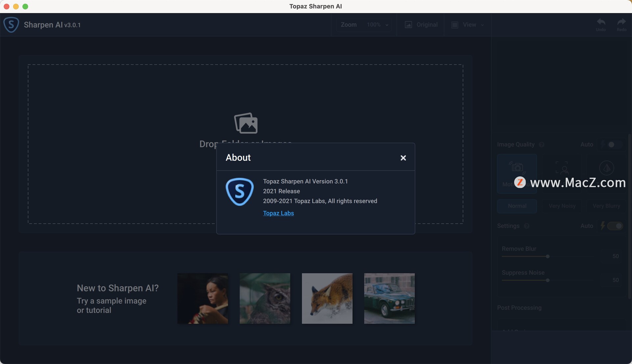Choose the Very Blurry quality option

pos(606,206)
